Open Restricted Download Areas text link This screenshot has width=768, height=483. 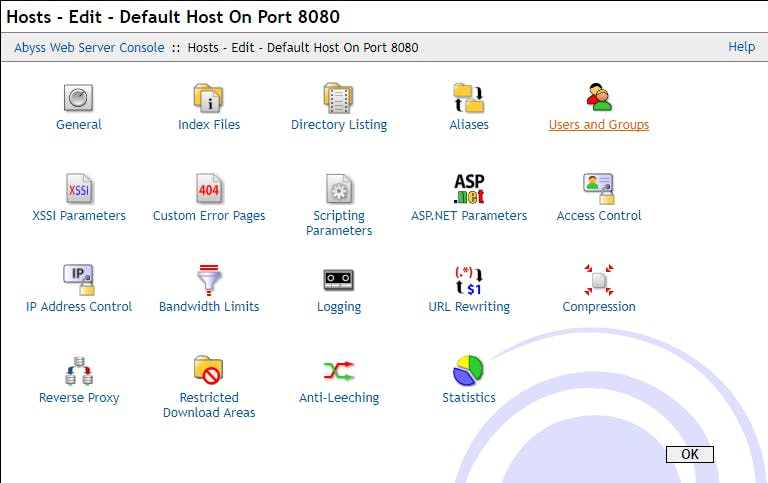pos(209,405)
